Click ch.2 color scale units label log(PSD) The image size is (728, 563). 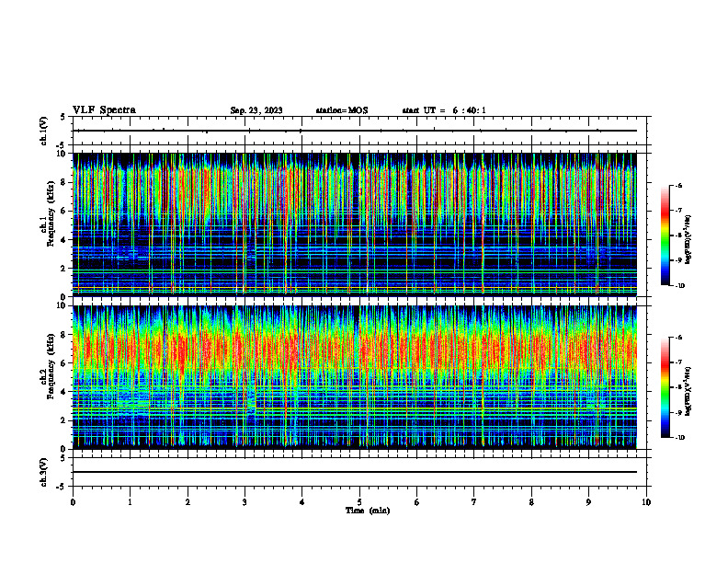coord(688,391)
